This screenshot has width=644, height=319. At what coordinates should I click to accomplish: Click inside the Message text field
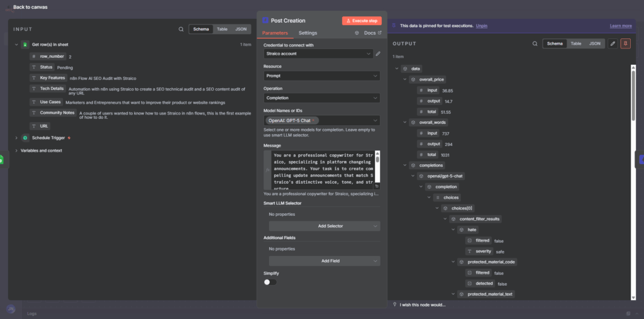point(322,170)
